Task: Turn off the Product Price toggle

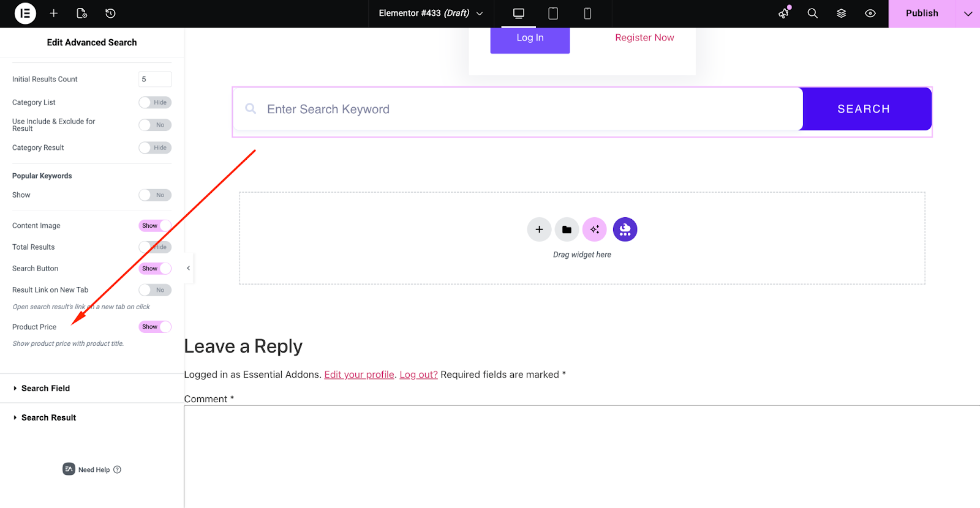Action: tap(154, 327)
